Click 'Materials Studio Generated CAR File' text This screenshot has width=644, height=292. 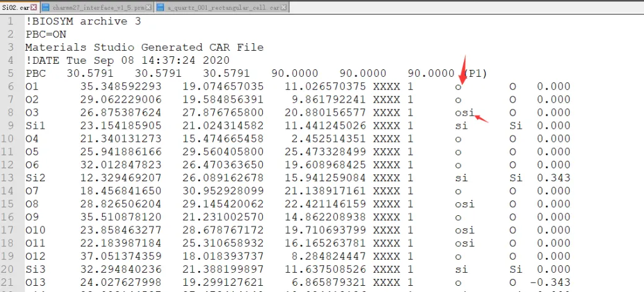click(144, 48)
